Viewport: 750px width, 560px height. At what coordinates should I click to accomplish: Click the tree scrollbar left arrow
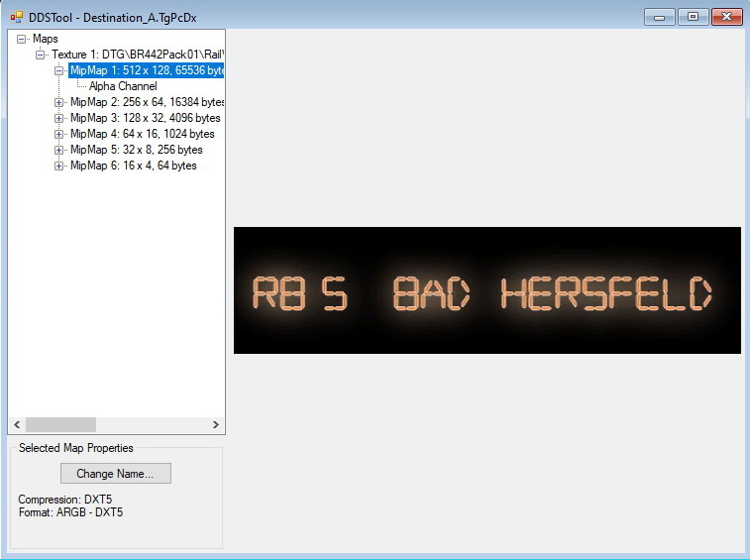click(x=17, y=424)
